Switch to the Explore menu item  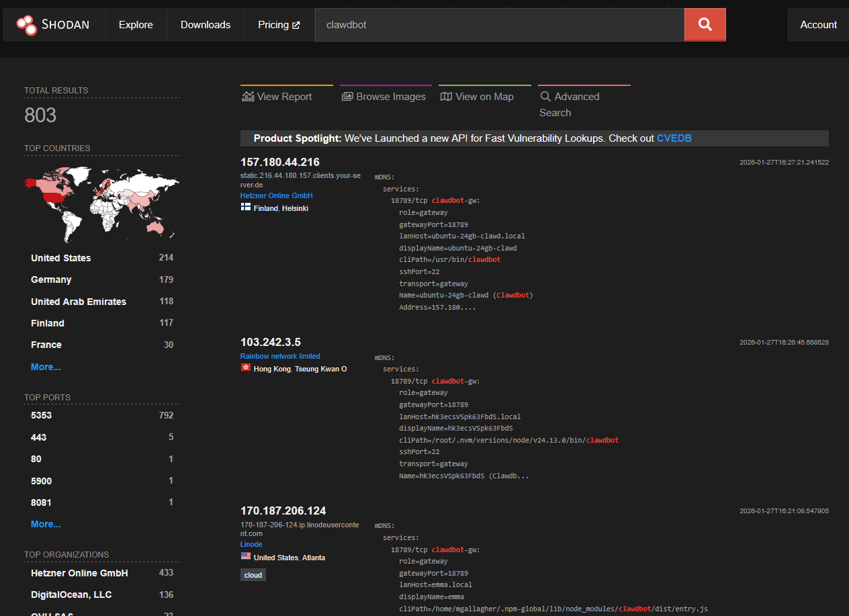(136, 24)
